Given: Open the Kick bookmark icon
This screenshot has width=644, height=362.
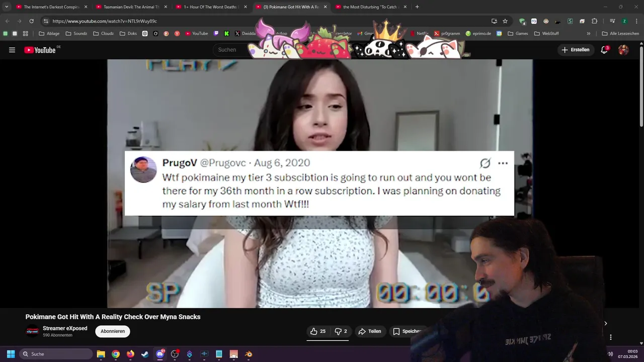Looking at the screenshot, I should coord(226,34).
